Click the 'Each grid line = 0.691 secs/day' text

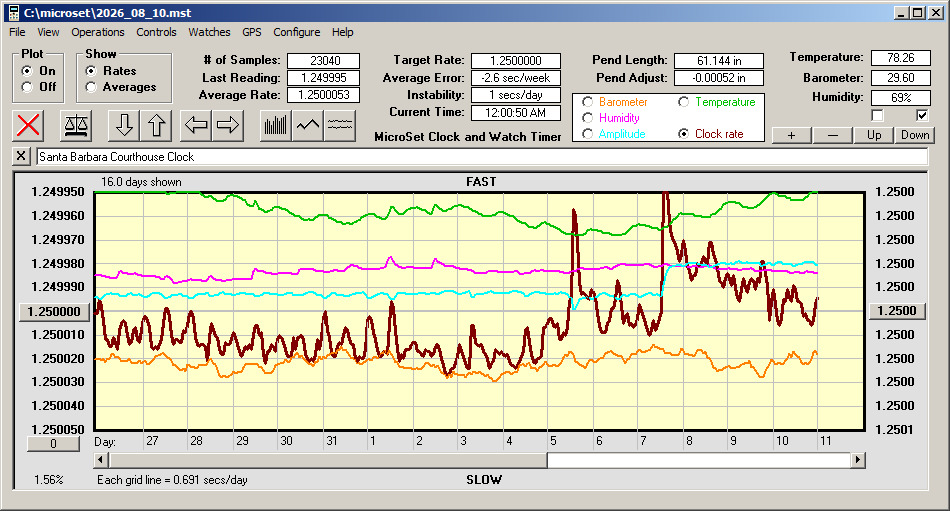pyautogui.click(x=172, y=480)
